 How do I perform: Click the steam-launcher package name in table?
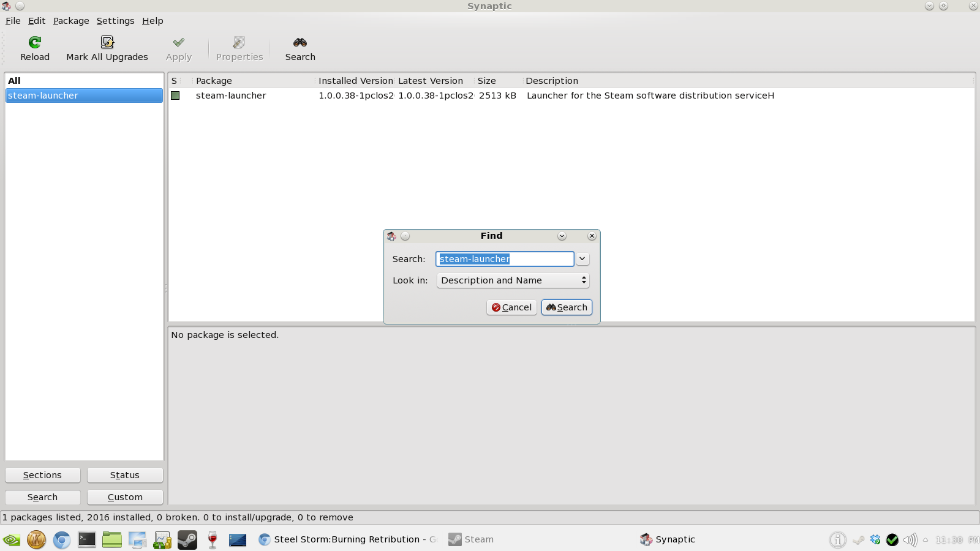pyautogui.click(x=231, y=96)
